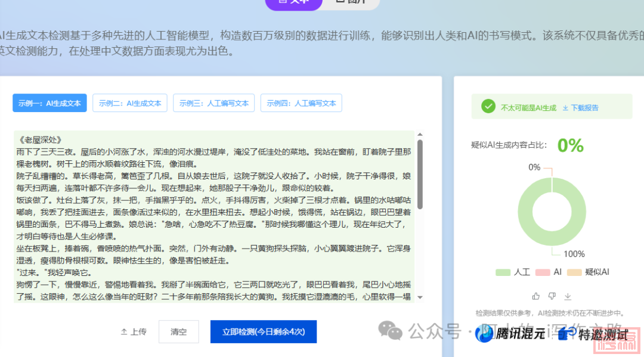Toggle the AI legend pink swatch
This screenshot has width=644, height=357.
pyautogui.click(x=542, y=272)
